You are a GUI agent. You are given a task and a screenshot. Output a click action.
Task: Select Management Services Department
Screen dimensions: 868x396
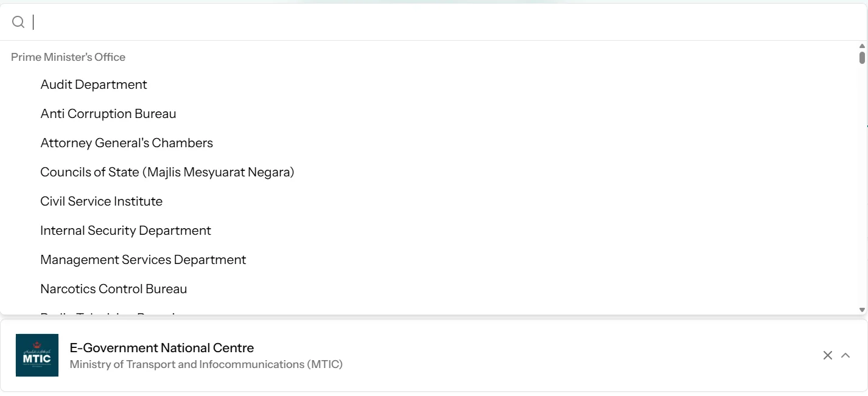click(143, 260)
